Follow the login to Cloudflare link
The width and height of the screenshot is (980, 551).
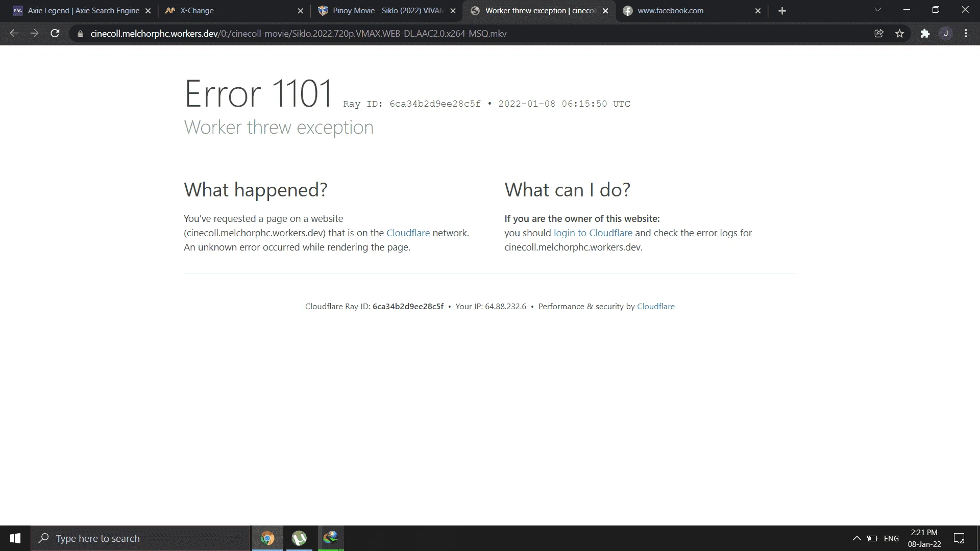pos(593,233)
